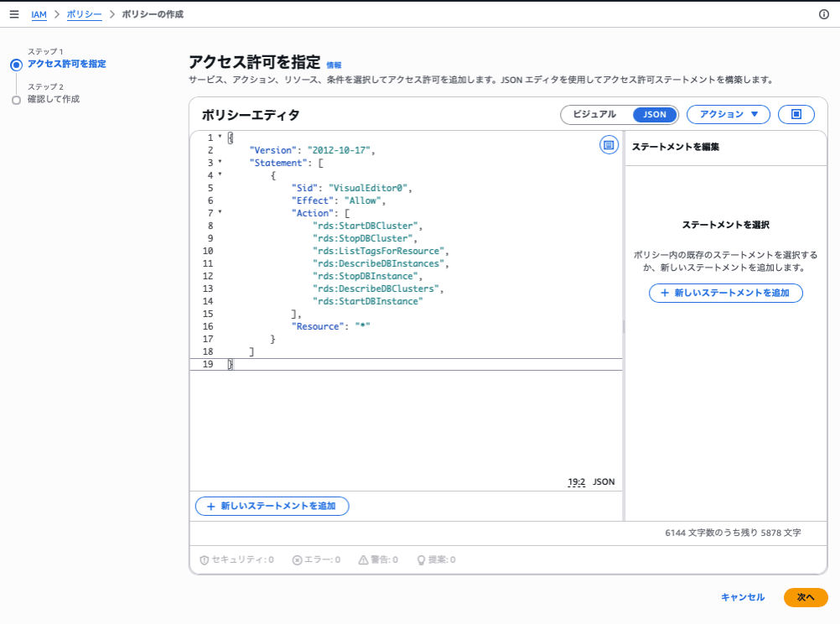This screenshot has height=624, width=840.
Task: Select step 2 確認して作成 radio
Action: point(16,100)
